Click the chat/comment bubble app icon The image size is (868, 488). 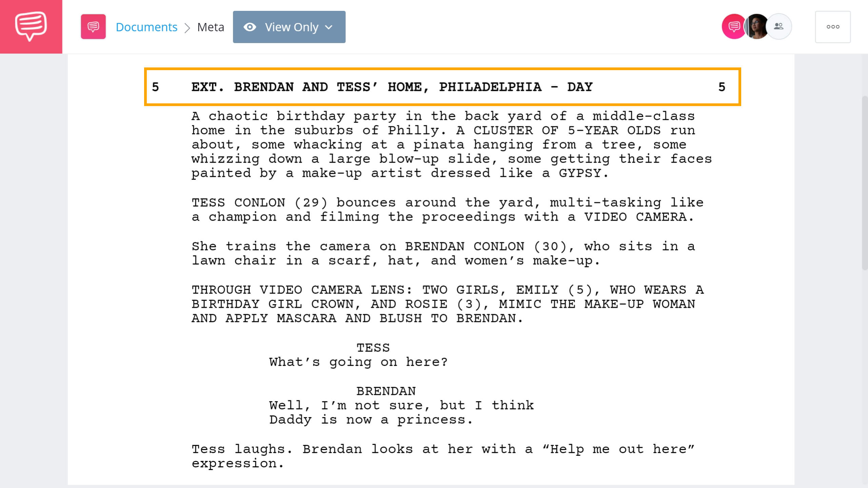point(31,26)
